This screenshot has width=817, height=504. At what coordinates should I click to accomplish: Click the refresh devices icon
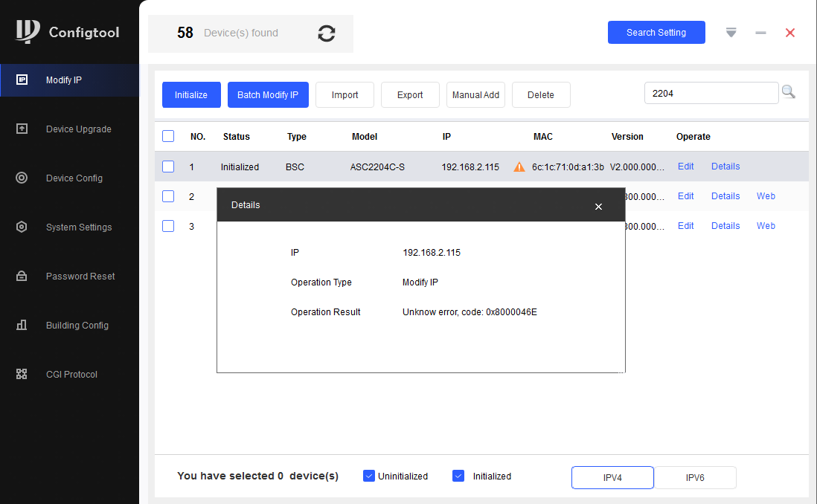326,33
